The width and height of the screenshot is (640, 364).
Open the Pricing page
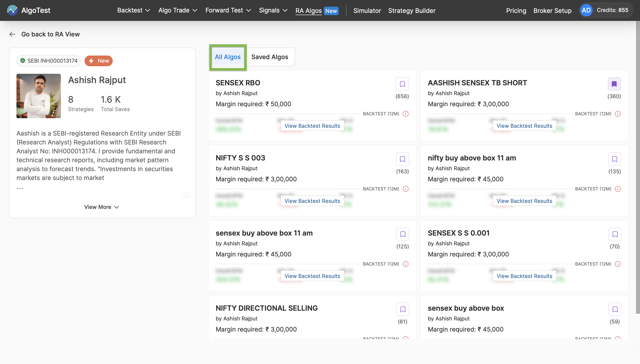516,10
